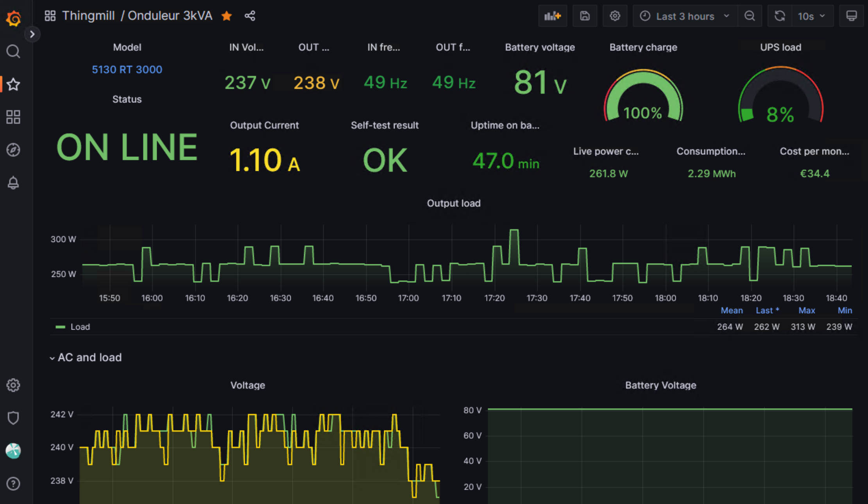Expand the sidebar navigation menu arrow
This screenshot has width=868, height=504.
(32, 34)
